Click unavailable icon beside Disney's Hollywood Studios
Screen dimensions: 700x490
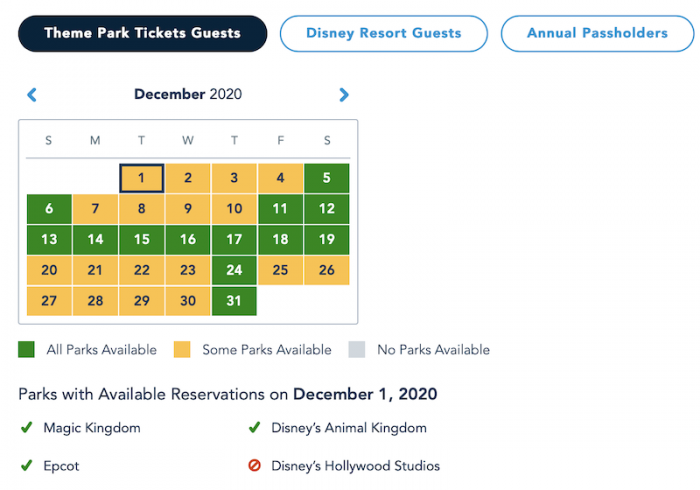pyautogui.click(x=254, y=465)
